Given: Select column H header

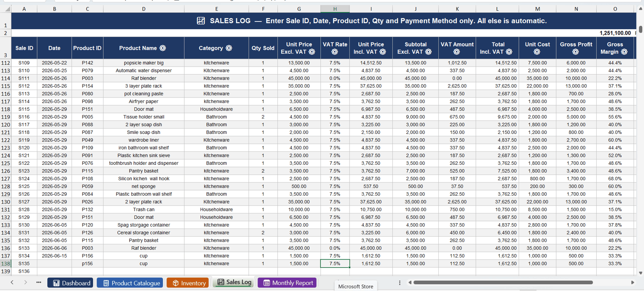Looking at the screenshot, I should tap(335, 9).
